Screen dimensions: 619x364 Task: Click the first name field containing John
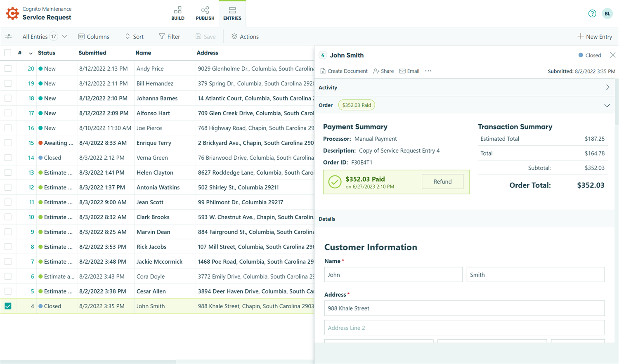coord(393,274)
